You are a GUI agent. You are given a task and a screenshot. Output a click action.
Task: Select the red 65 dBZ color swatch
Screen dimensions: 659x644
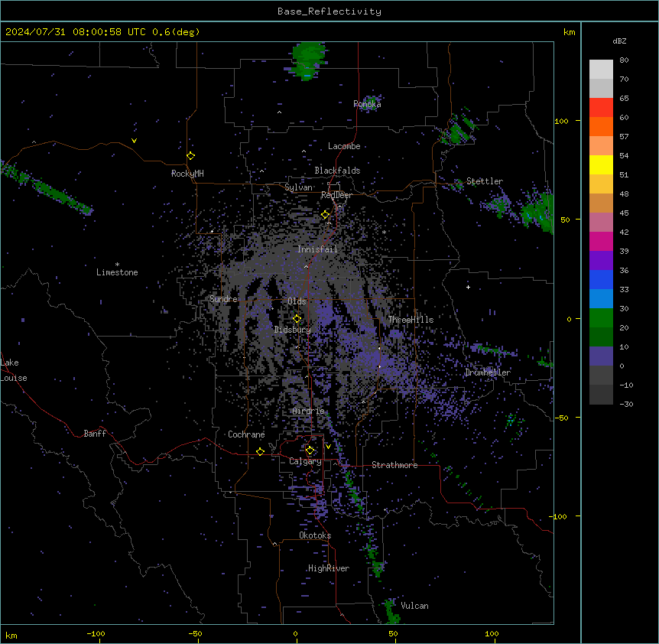click(x=601, y=107)
